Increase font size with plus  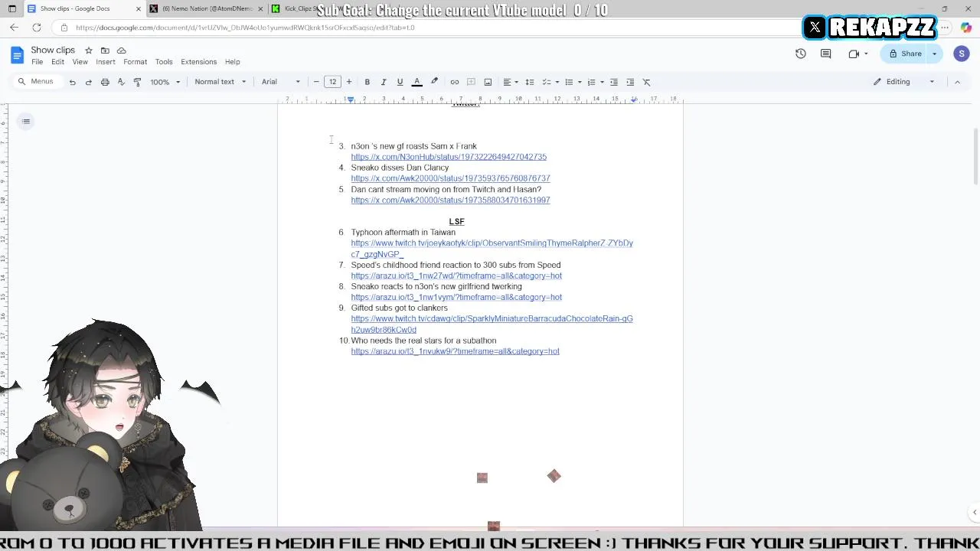(x=349, y=82)
